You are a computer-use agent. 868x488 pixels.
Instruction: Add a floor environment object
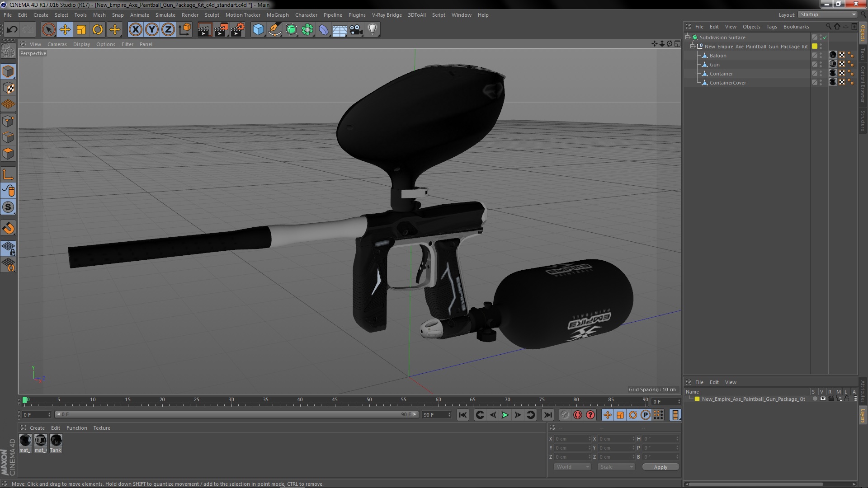coord(340,30)
